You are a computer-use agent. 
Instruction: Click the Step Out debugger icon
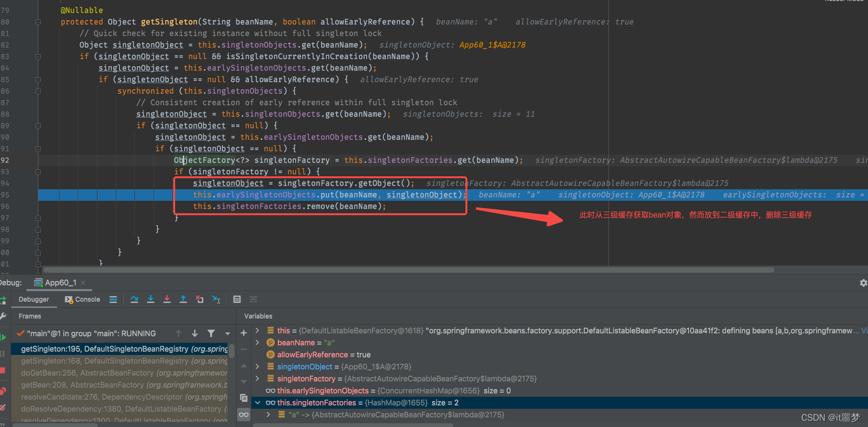[x=183, y=299]
